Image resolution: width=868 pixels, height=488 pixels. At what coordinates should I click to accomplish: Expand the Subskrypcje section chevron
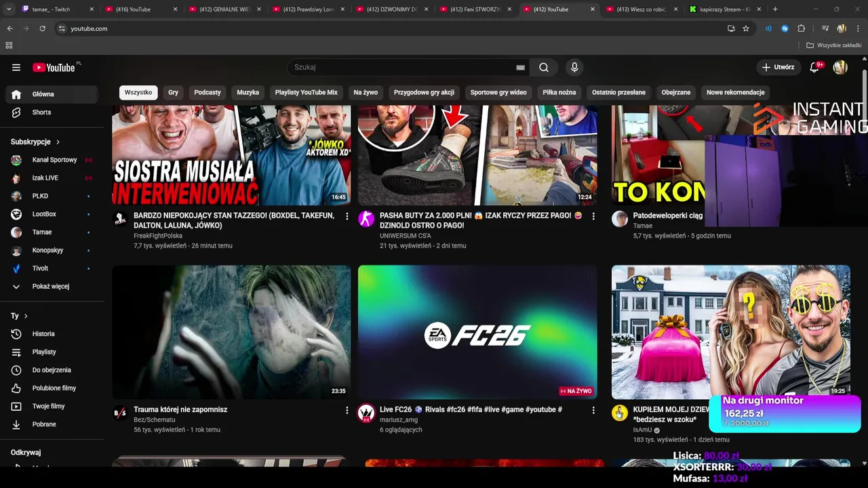coord(58,142)
